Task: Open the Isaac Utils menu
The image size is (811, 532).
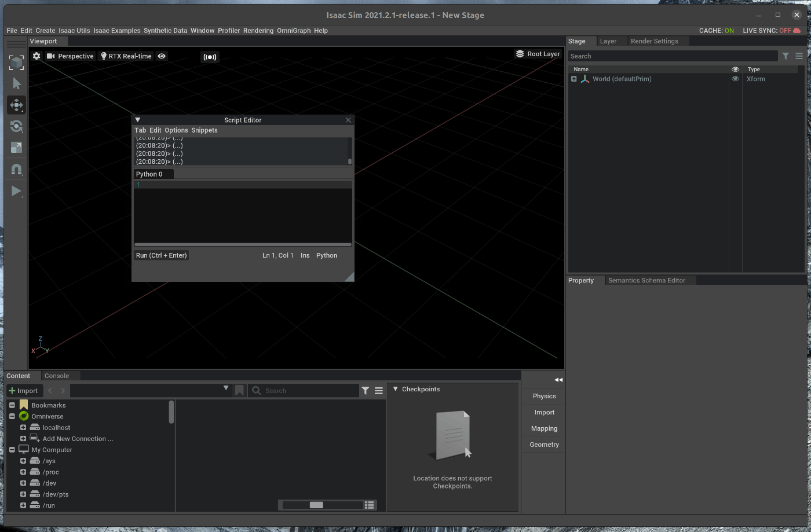Action: pyautogui.click(x=74, y=31)
